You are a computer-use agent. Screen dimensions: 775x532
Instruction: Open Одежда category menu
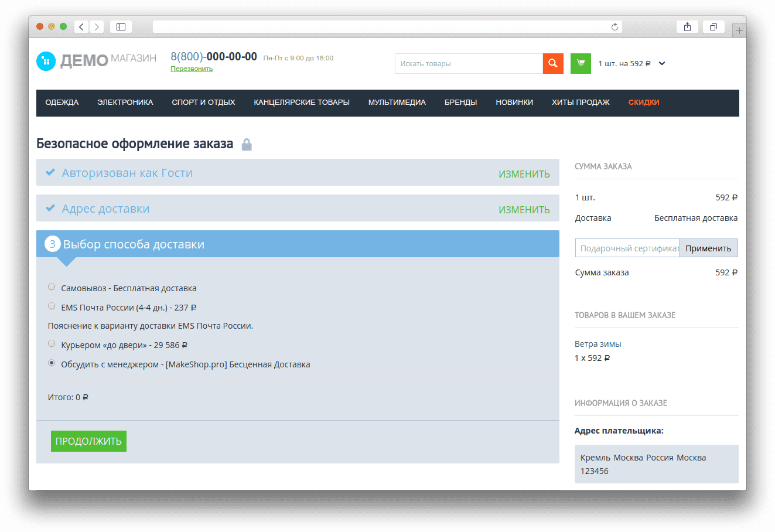pyautogui.click(x=62, y=103)
